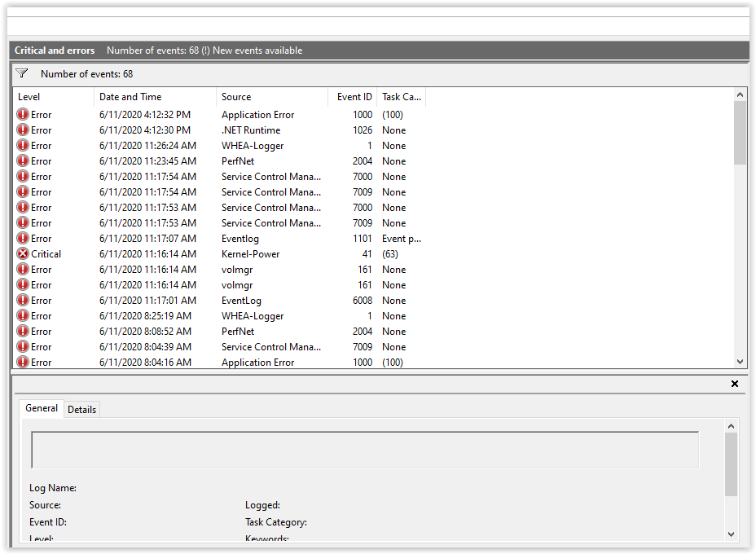This screenshot has width=756, height=554.
Task: Sort by the Level column header
Action: click(x=54, y=96)
